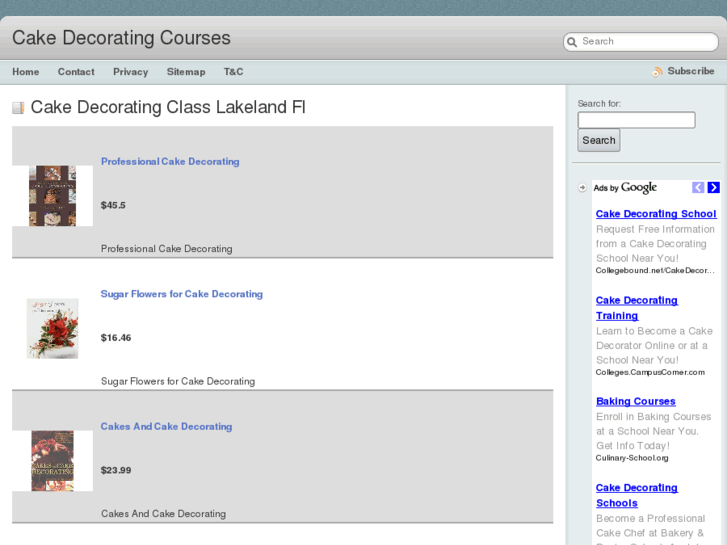
Task: Open the Sitemap menu item
Action: pos(186,72)
